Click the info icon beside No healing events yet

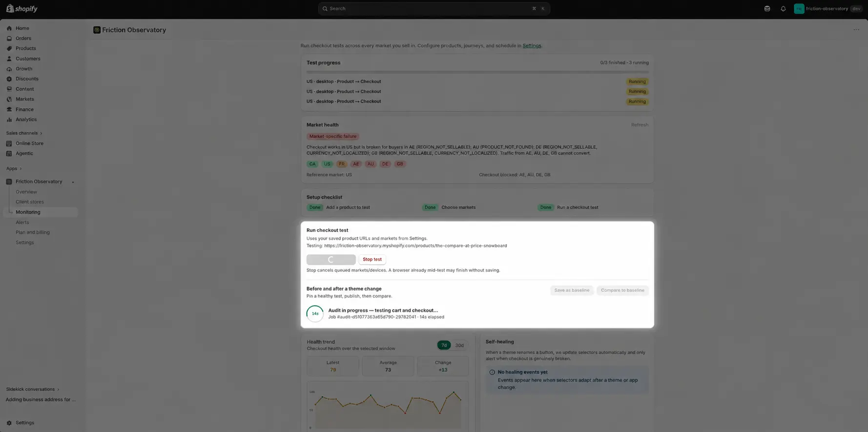click(492, 372)
